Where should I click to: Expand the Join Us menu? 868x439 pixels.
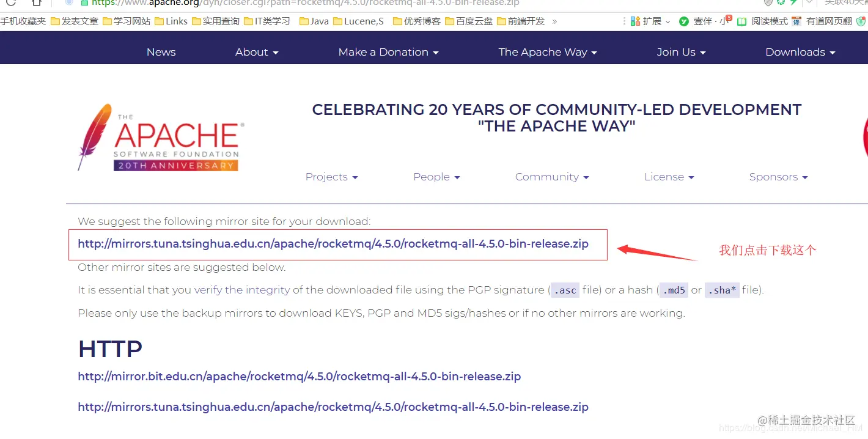(682, 52)
